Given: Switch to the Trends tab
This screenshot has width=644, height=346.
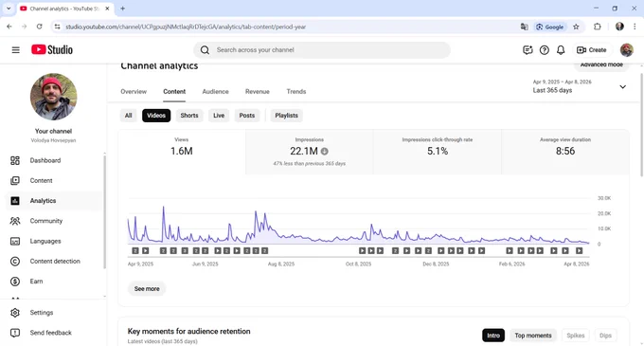Looking at the screenshot, I should tap(296, 92).
